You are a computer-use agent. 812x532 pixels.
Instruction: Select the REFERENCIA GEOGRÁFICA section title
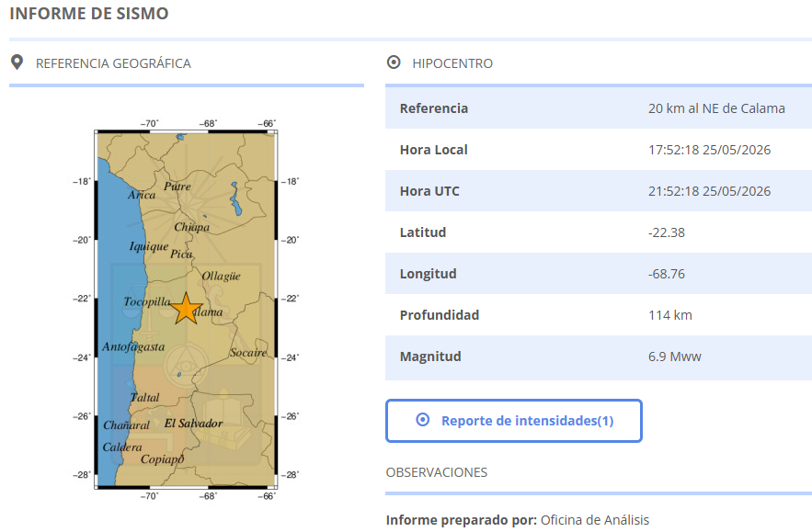[113, 63]
